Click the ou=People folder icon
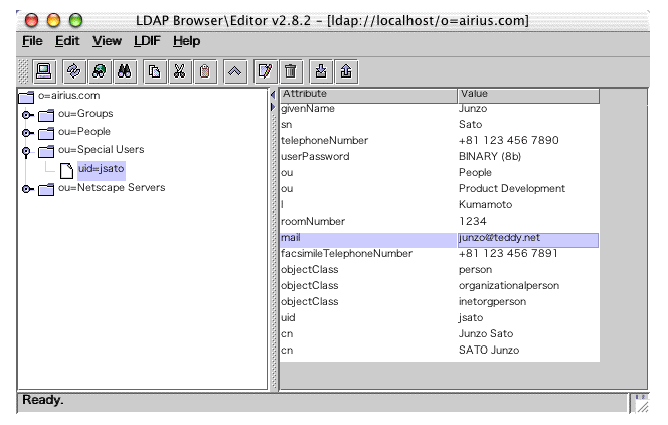This screenshot has width=668, height=425. click(x=46, y=133)
